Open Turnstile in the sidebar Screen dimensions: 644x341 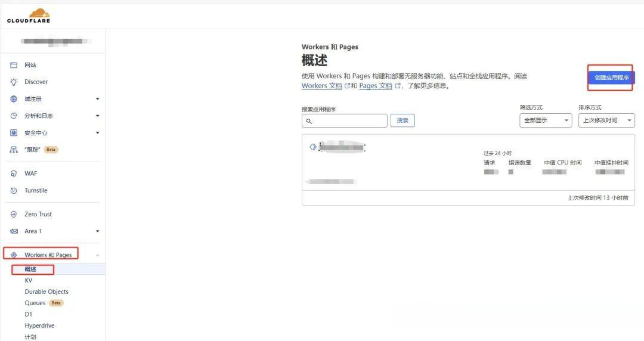click(x=36, y=190)
